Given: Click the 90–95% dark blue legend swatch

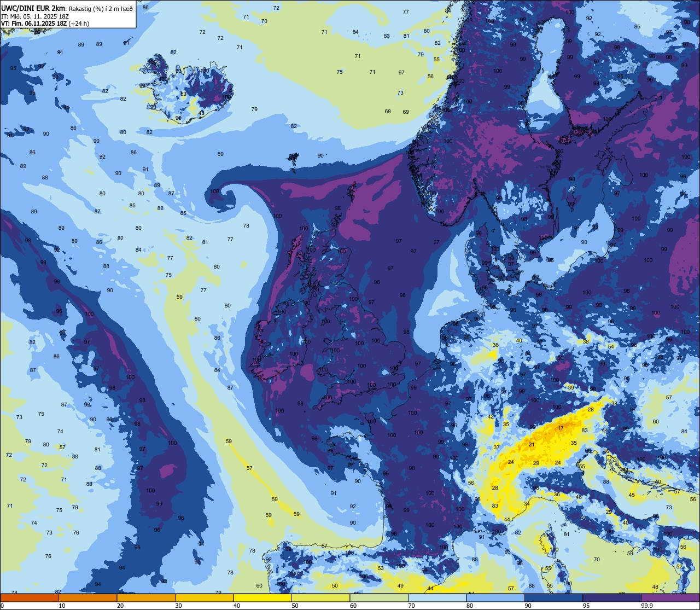Looking at the screenshot, I should point(553,597).
